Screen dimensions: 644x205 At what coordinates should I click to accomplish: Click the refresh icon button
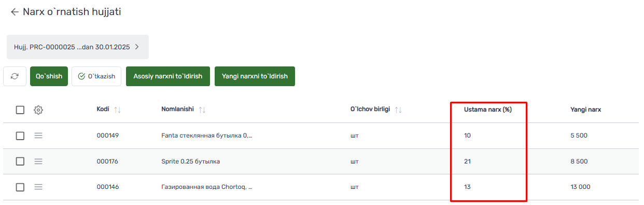(15, 76)
